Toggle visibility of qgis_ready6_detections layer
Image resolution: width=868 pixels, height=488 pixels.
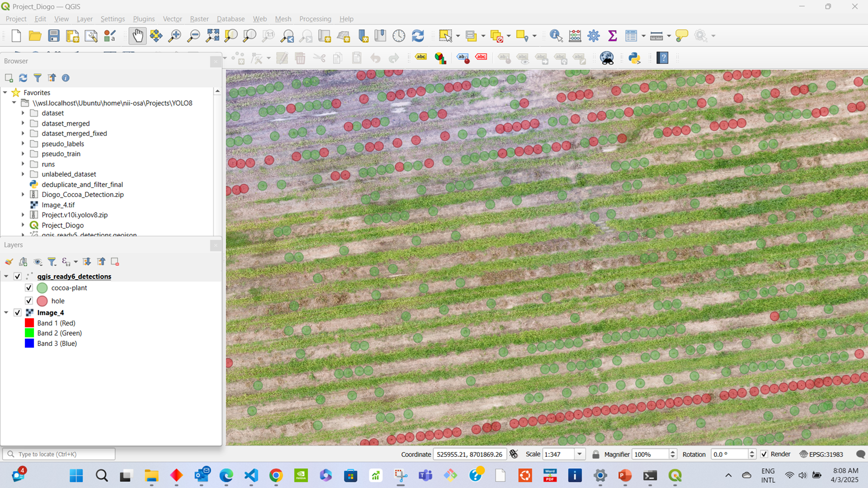coord(18,276)
